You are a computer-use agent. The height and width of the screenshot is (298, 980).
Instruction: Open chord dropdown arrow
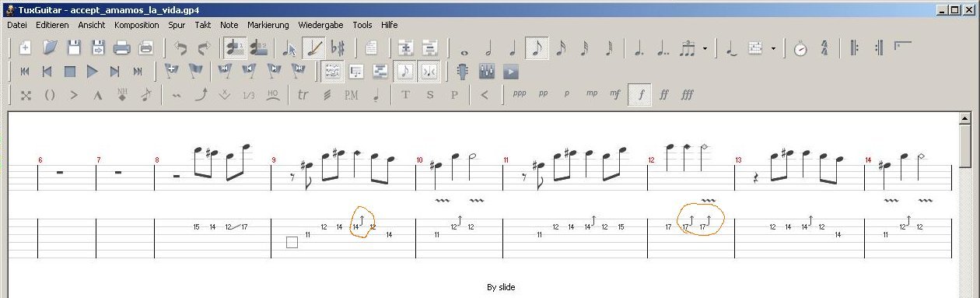773,49
